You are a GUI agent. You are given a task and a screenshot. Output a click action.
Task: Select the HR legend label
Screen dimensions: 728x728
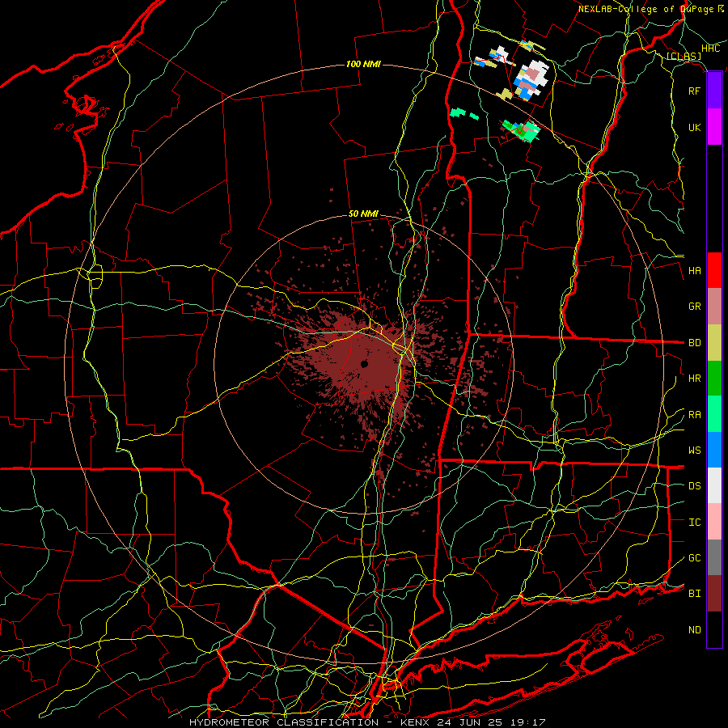pos(694,379)
